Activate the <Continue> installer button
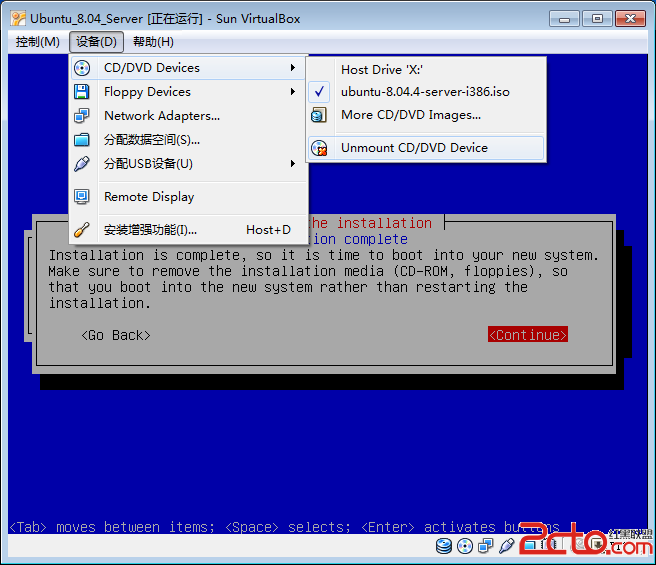 point(528,334)
